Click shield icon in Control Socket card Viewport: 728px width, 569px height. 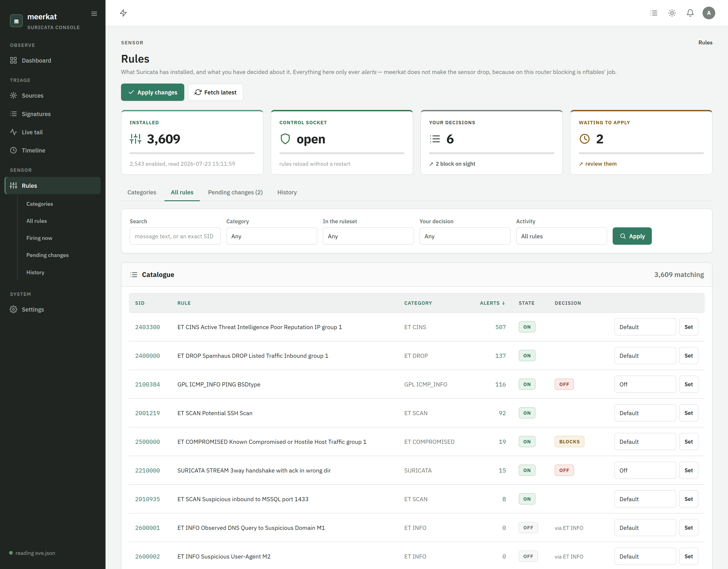[285, 139]
